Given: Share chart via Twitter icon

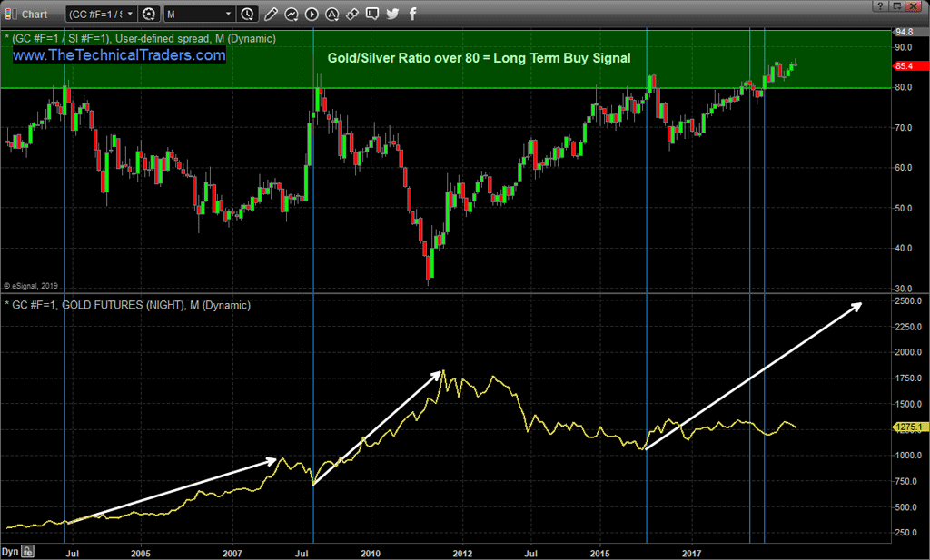Looking at the screenshot, I should click(x=392, y=14).
